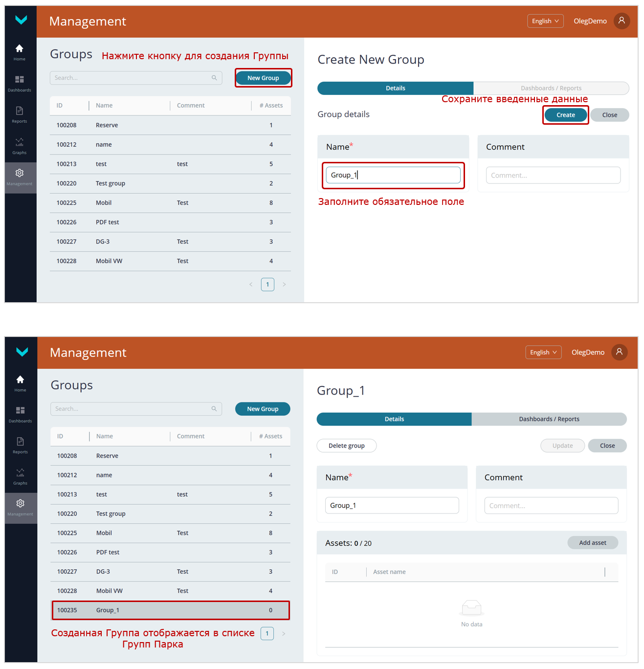Open Dashboards icon on Create New Group screen
Viewport: 644px width, 669px height.
coord(20,80)
